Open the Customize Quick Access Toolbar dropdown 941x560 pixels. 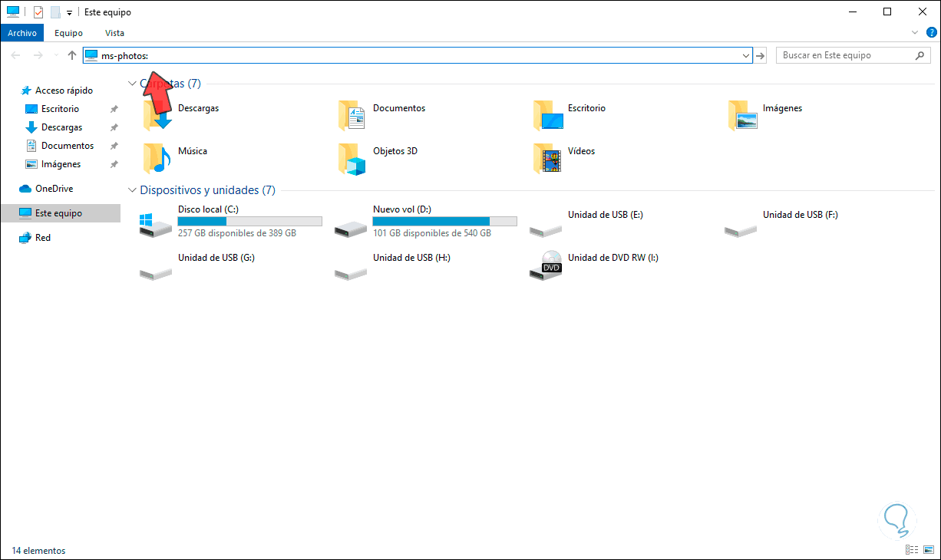[x=69, y=13]
